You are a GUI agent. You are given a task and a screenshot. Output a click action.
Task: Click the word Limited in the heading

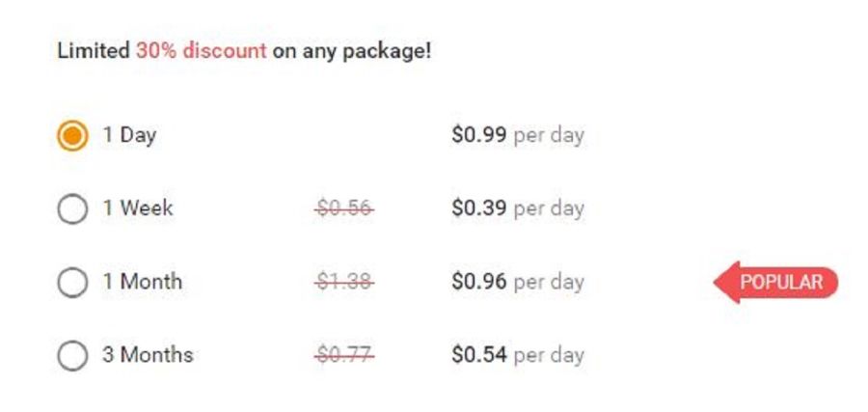pos(95,51)
